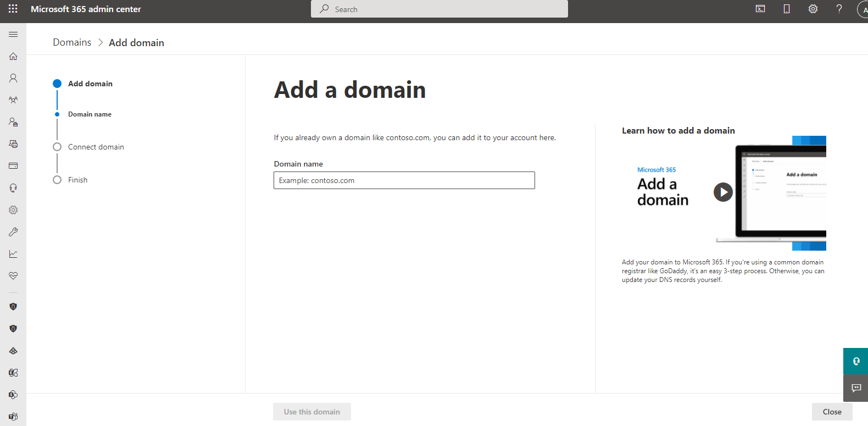Select the Connect domain wizard step
The height and width of the screenshot is (426, 868).
point(88,147)
